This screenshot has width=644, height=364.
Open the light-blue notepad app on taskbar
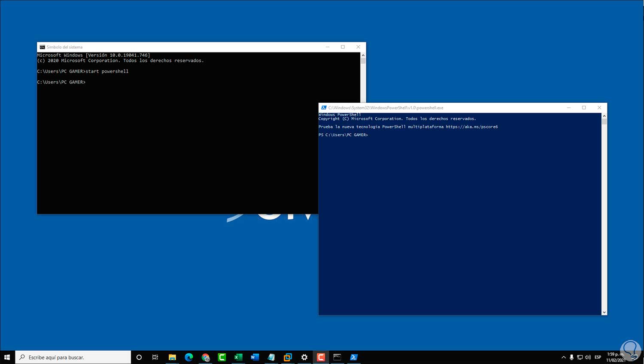pyautogui.click(x=271, y=357)
